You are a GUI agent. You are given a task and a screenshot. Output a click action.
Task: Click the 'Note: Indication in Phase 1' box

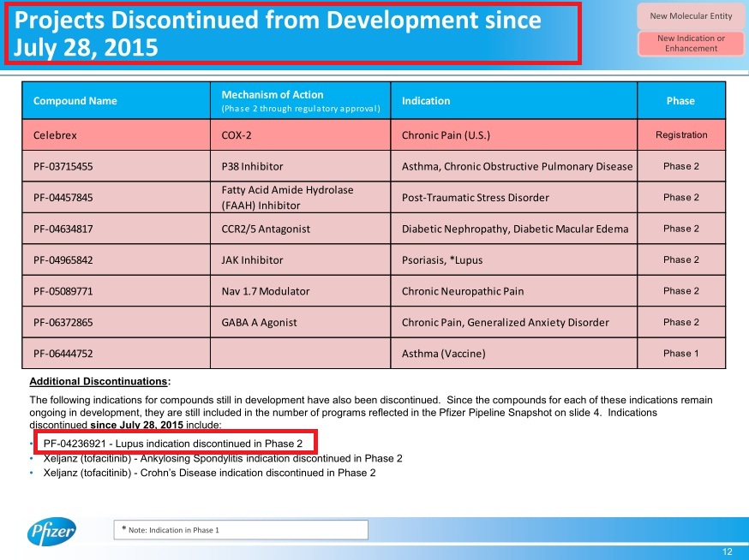point(241,530)
